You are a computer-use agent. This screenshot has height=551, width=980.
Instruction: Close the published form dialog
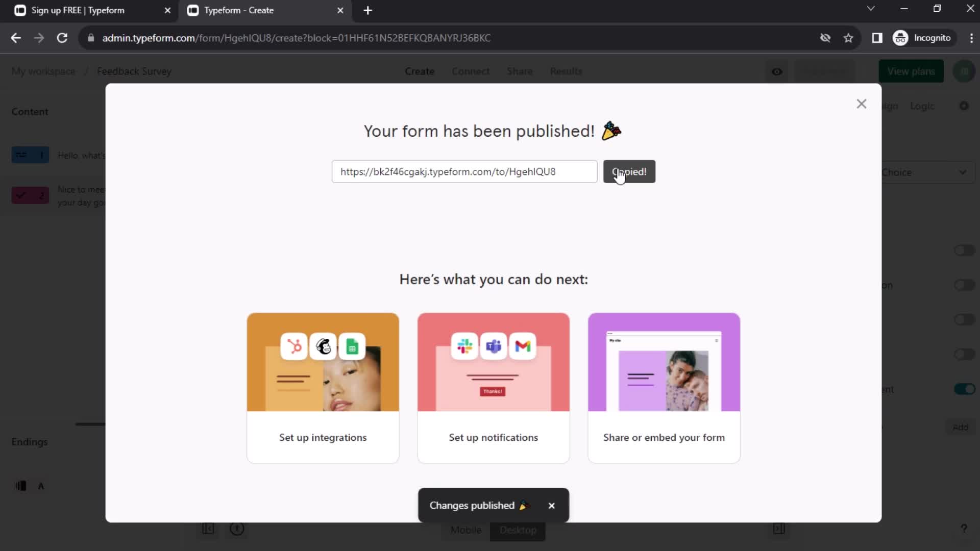tap(862, 103)
